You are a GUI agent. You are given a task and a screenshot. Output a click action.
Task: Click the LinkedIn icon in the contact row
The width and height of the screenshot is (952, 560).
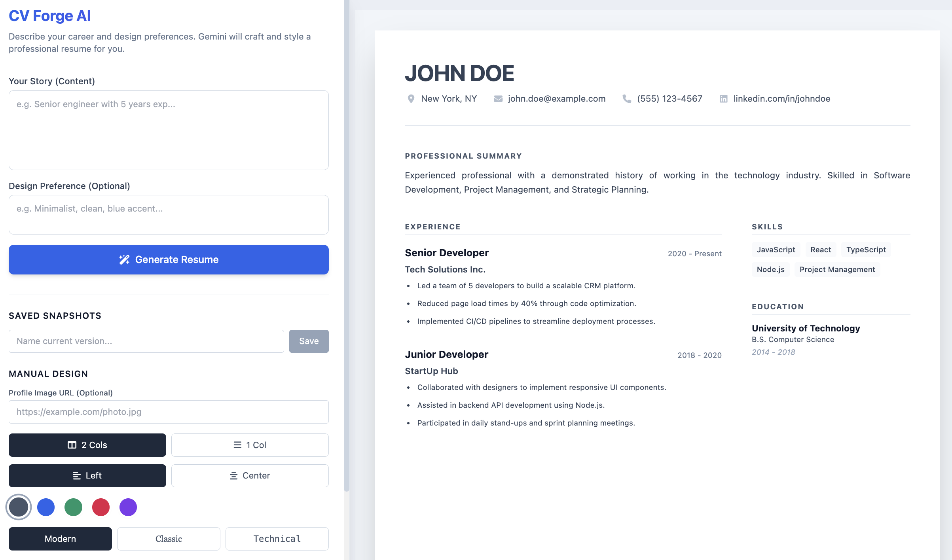coord(724,99)
